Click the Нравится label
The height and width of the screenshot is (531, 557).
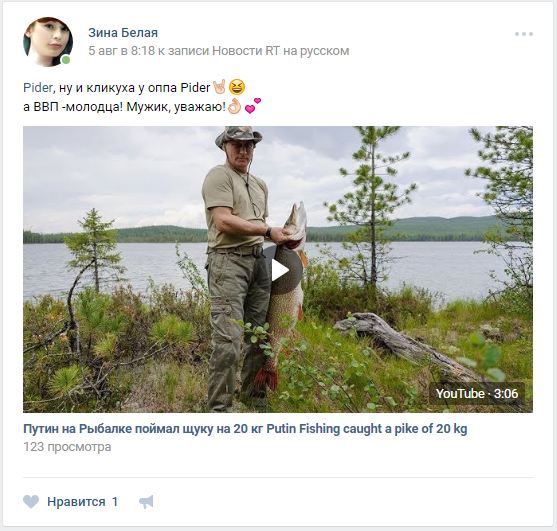(x=76, y=502)
